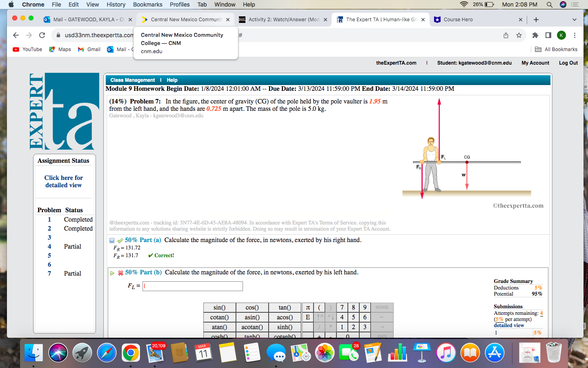Screen dimensions: 588x368
Task: Open Messages from the Dock
Action: click(277, 352)
